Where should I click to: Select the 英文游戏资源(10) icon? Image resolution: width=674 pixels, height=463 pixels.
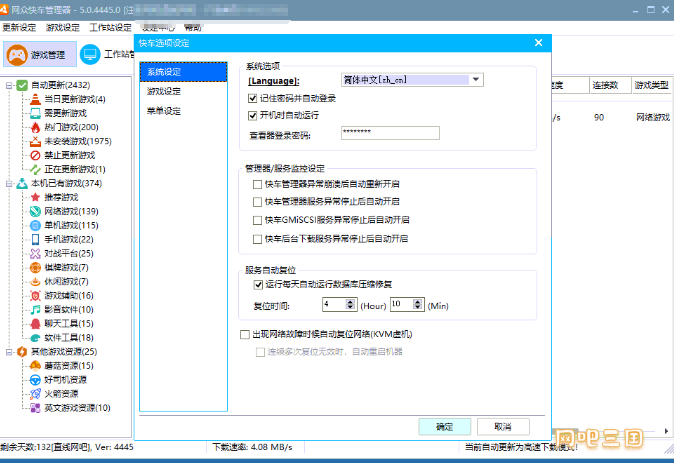pos(35,408)
